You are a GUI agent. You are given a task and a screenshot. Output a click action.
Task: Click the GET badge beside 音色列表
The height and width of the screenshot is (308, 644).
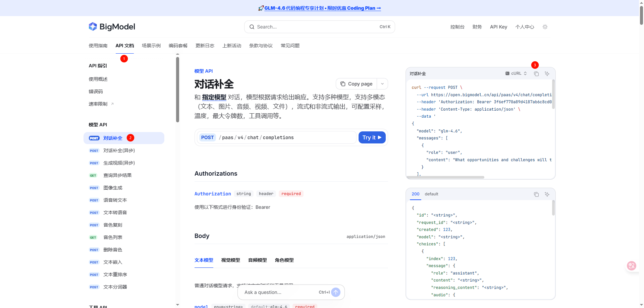tap(93, 238)
